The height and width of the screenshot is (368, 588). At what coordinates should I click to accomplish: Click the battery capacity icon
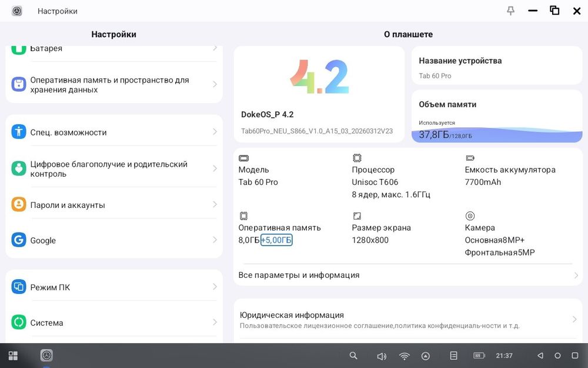click(x=470, y=158)
